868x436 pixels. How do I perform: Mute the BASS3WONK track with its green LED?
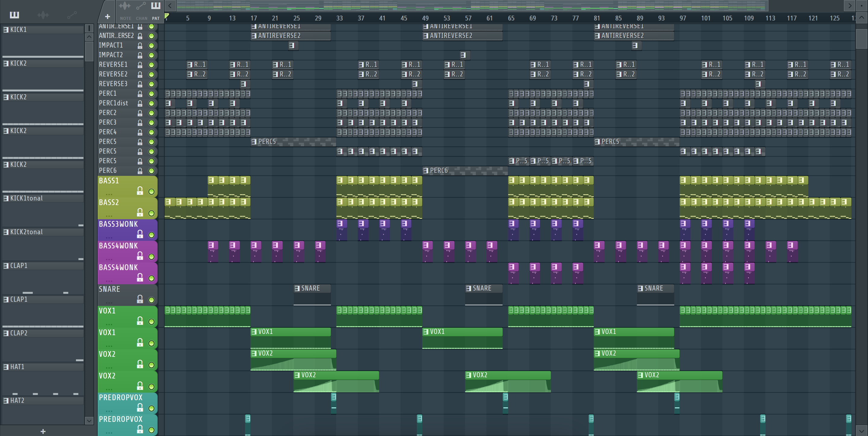[152, 235]
